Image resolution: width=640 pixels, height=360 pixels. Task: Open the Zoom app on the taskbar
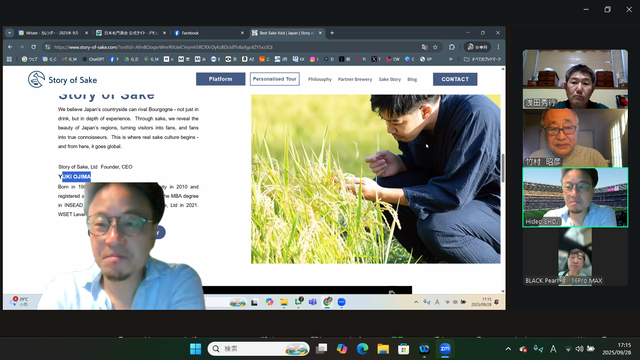click(x=445, y=349)
